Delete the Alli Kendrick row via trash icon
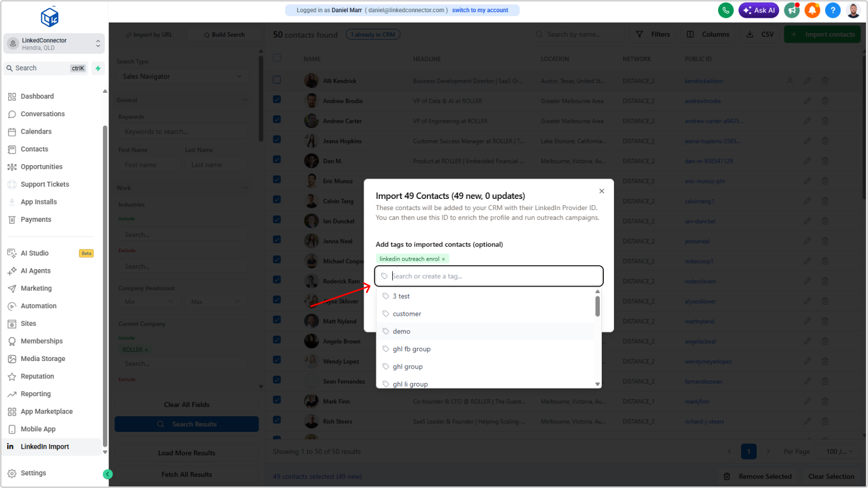 [x=825, y=81]
